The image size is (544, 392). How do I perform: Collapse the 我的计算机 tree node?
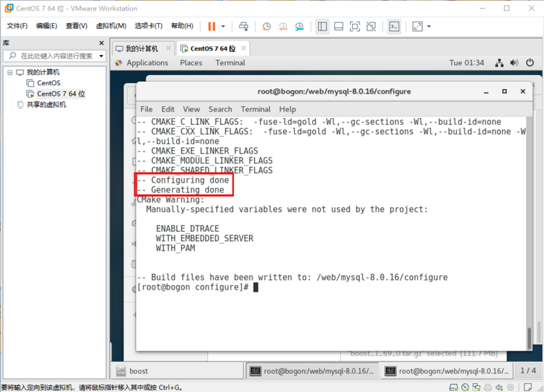(10, 73)
